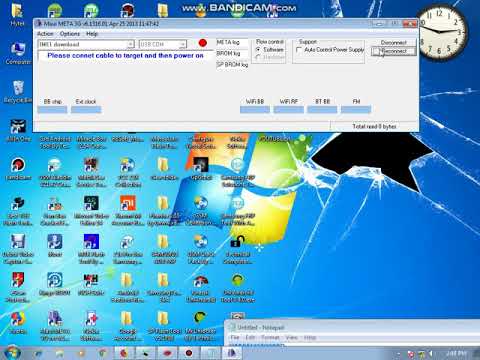This screenshot has width=480, height=360.
Task: Select the Software flow control radio button
Action: 258,49
